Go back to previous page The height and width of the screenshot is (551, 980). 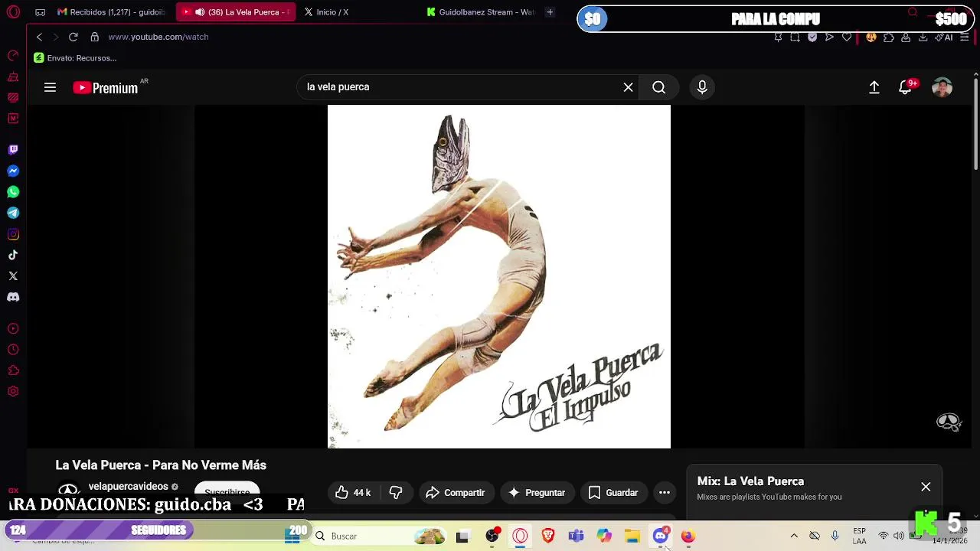click(x=40, y=37)
